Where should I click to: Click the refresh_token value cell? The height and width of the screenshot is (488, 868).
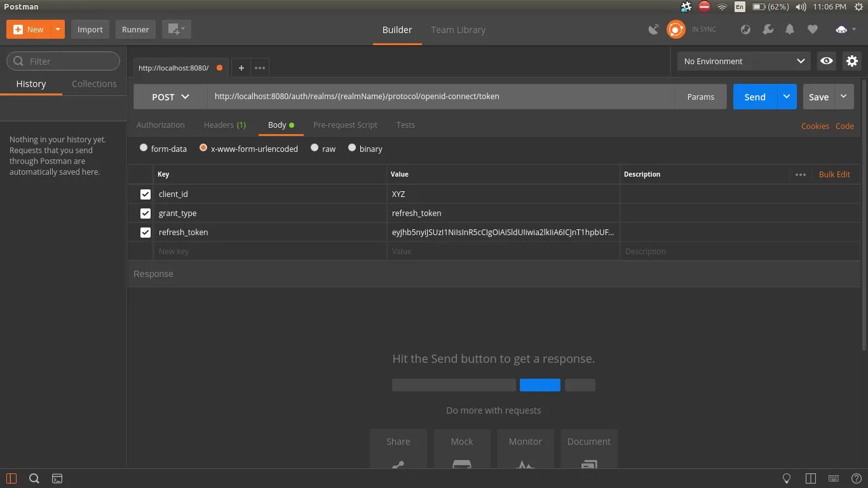click(503, 232)
